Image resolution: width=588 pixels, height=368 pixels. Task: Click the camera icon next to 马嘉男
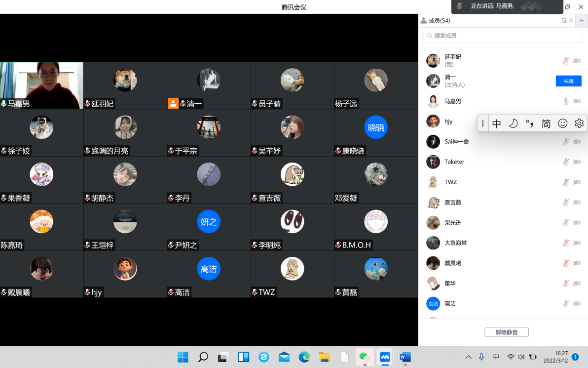pyautogui.click(x=577, y=101)
